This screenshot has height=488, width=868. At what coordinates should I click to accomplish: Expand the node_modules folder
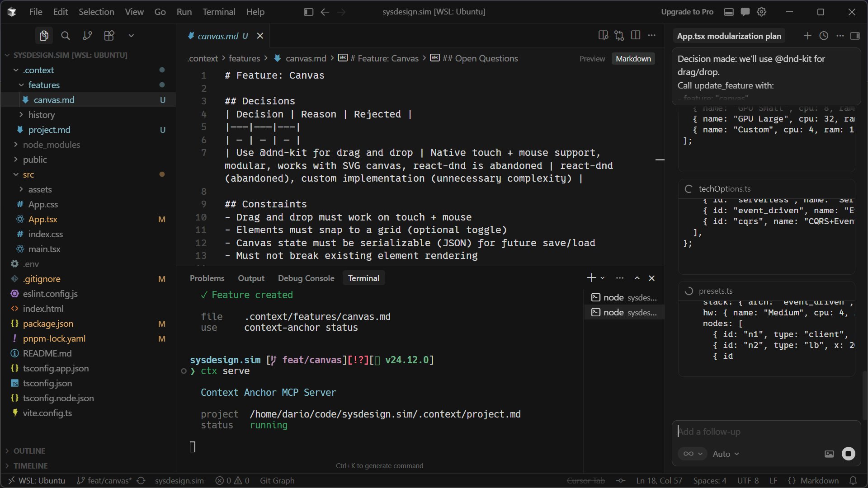coord(51,145)
